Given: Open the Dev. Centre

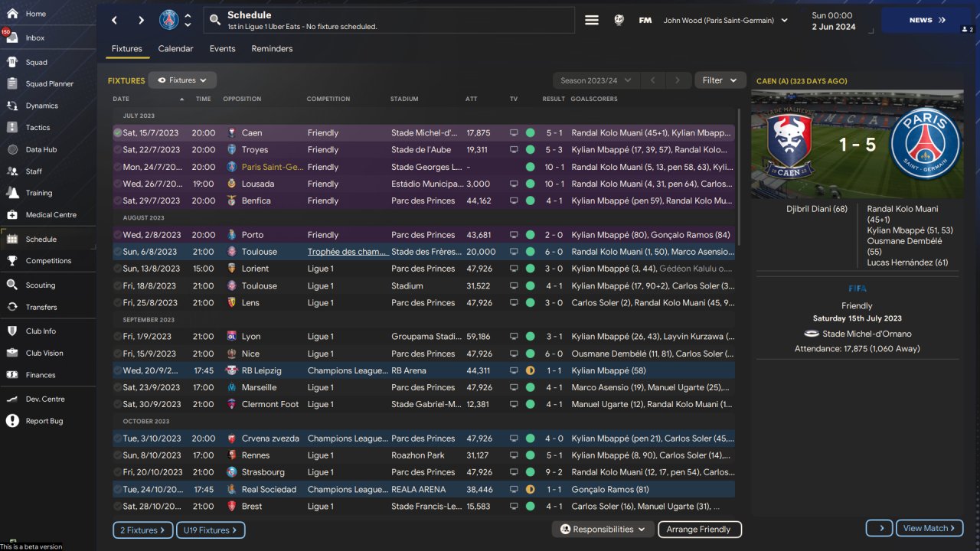Looking at the screenshot, I should click(45, 399).
